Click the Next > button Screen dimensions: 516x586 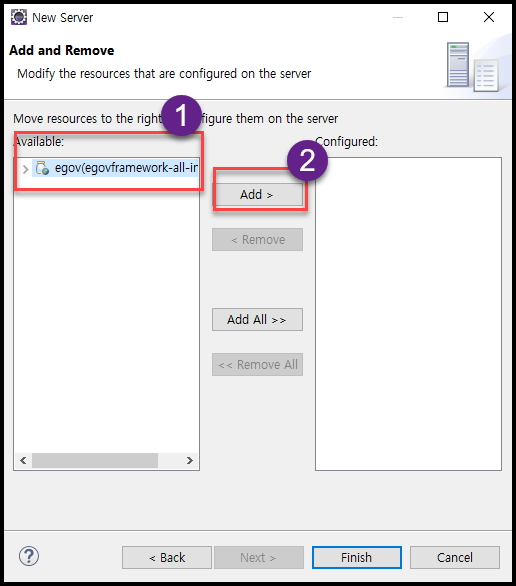(x=259, y=558)
